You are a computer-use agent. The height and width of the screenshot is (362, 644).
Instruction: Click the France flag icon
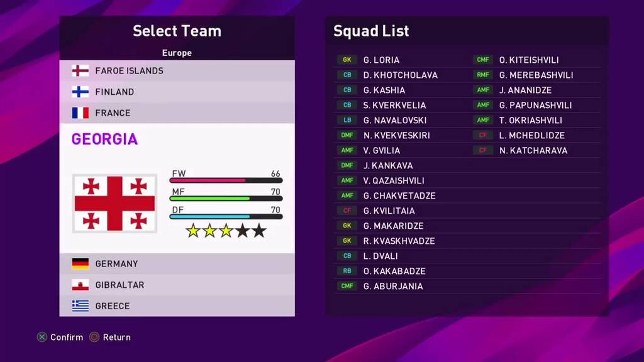pos(80,113)
